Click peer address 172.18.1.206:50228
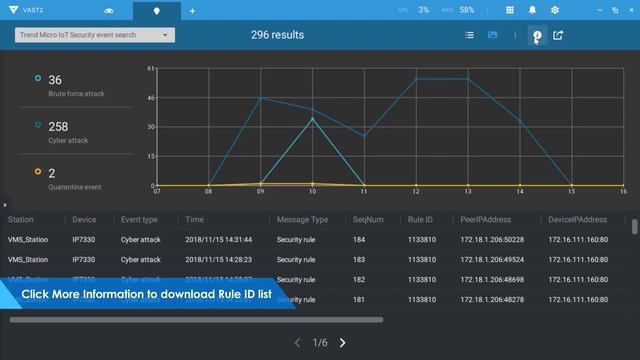Image resolution: width=640 pixels, height=360 pixels. click(492, 240)
